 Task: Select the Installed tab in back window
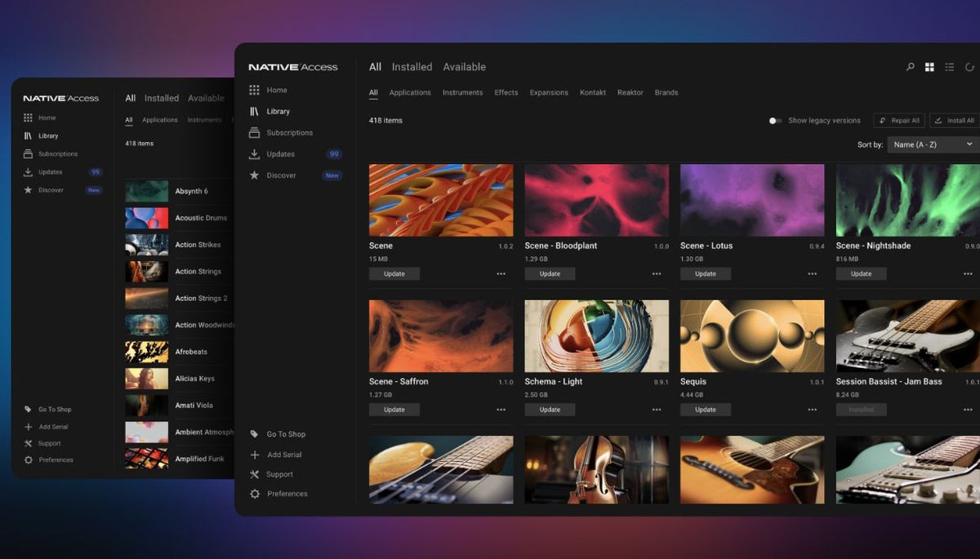pyautogui.click(x=162, y=98)
